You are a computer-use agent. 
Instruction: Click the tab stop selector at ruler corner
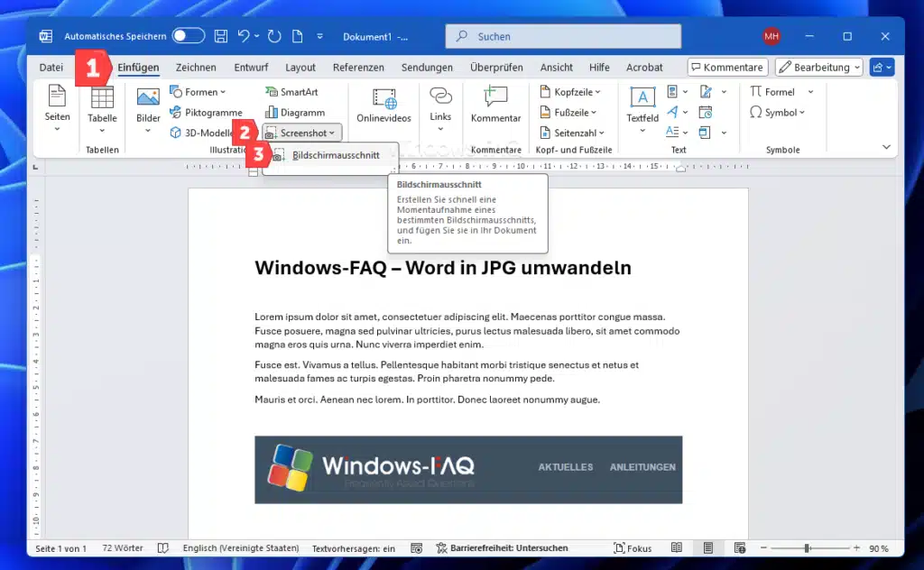35,167
